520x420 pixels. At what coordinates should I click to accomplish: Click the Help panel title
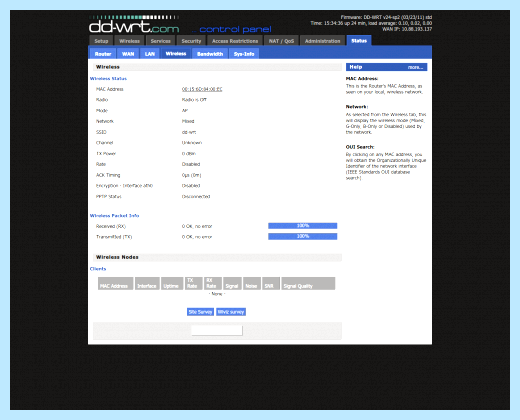356,67
